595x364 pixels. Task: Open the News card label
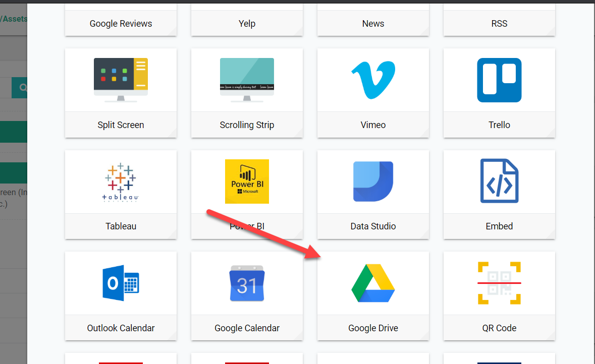(373, 24)
